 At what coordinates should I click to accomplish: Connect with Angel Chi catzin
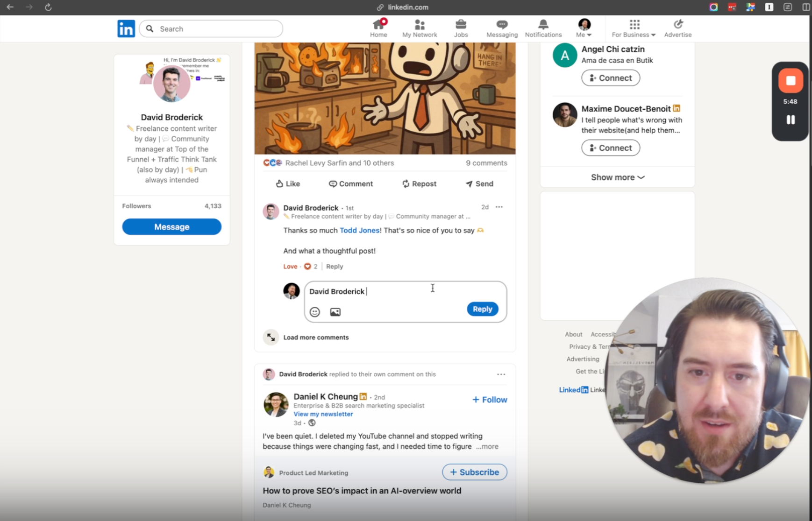pyautogui.click(x=611, y=78)
